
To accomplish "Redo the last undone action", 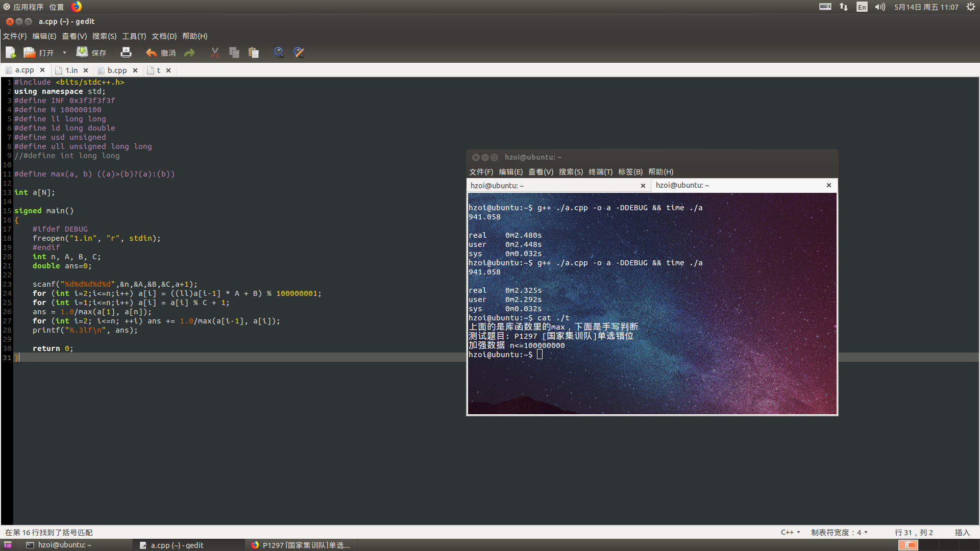I will click(x=189, y=53).
